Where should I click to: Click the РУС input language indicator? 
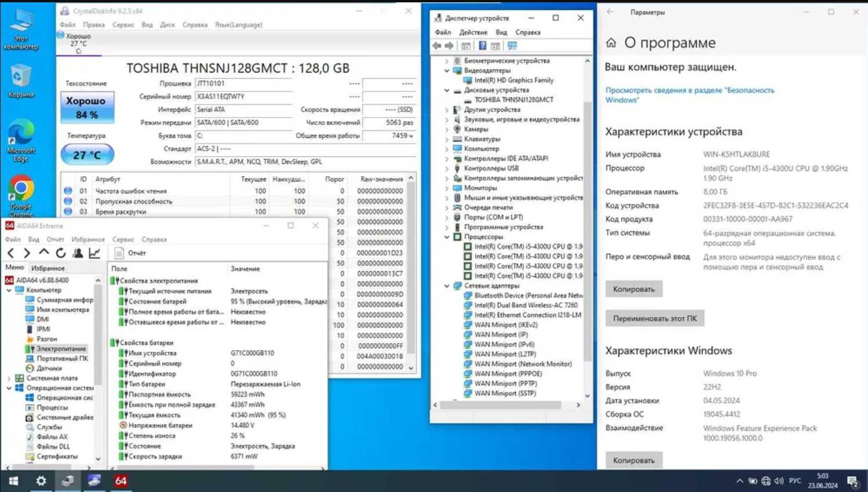point(795,480)
